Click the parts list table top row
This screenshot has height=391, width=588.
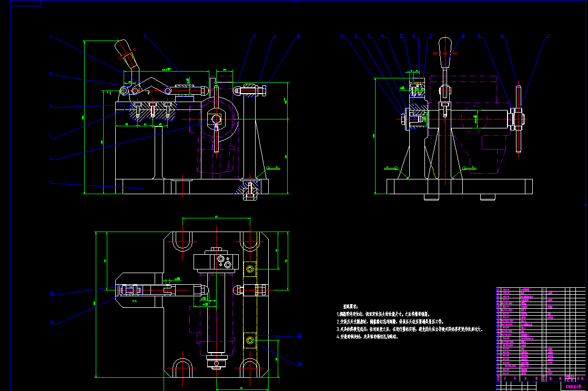click(x=540, y=289)
